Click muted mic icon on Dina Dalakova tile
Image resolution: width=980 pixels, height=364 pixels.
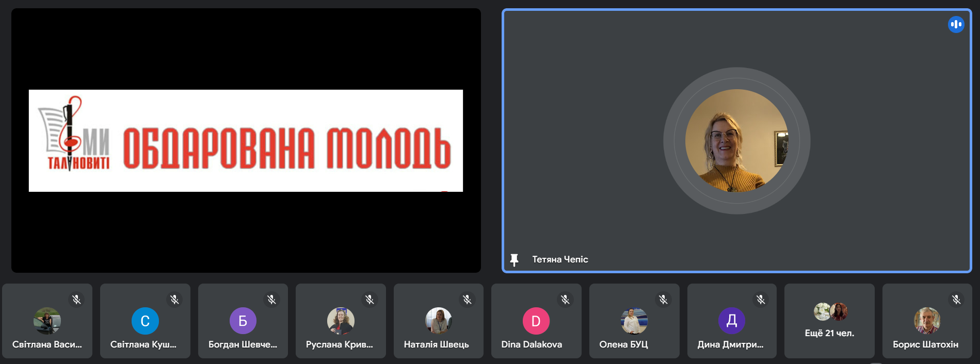(x=565, y=300)
